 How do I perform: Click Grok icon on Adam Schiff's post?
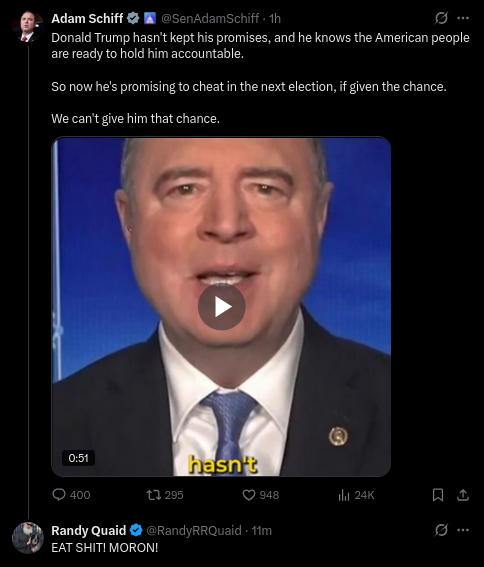point(441,18)
